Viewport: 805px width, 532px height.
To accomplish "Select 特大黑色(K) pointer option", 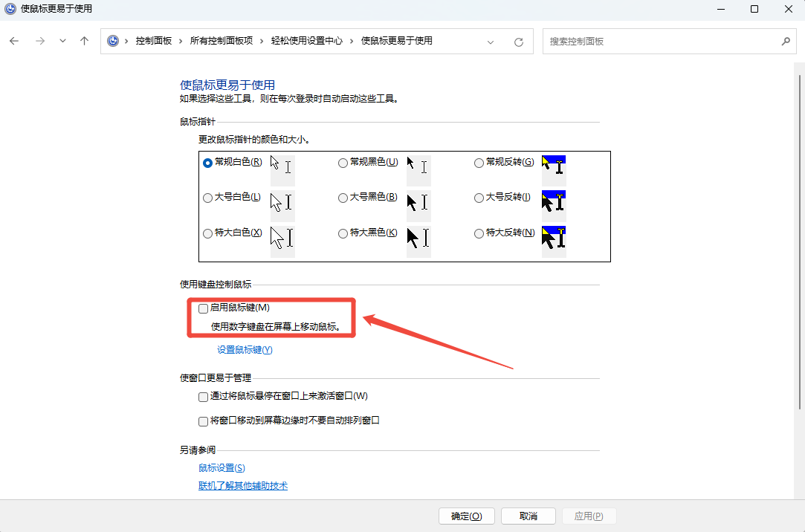I will 343,234.
